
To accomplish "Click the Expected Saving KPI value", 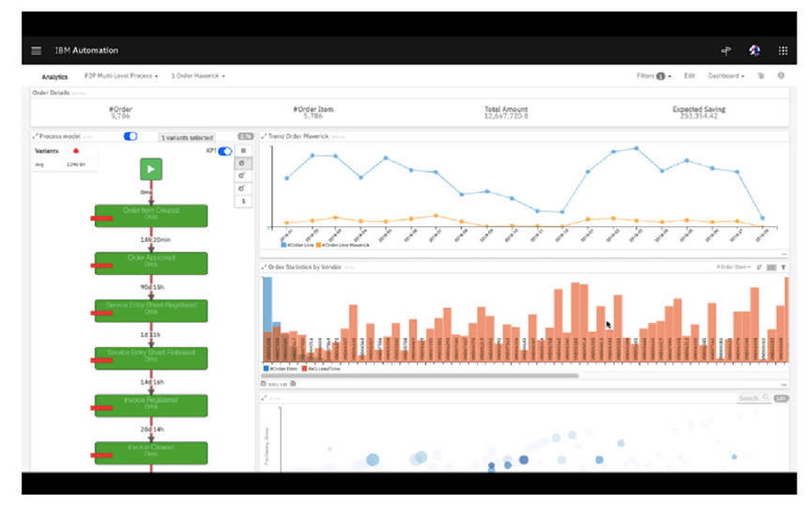I will [x=699, y=116].
